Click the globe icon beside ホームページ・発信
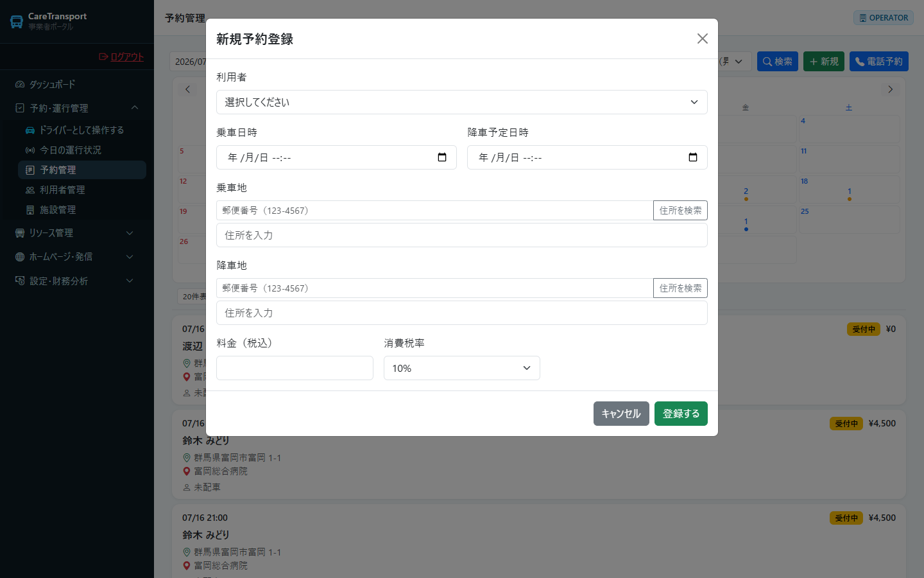Image resolution: width=924 pixels, height=578 pixels. [20, 257]
